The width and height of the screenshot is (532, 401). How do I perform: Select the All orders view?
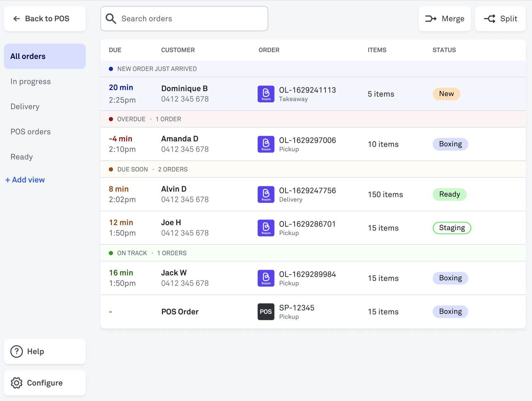pos(45,56)
